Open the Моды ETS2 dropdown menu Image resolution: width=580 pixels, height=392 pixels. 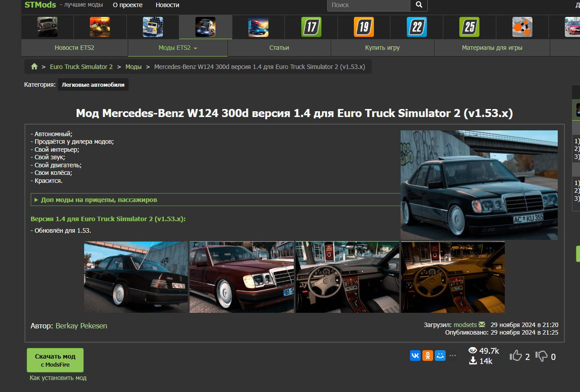coord(178,48)
